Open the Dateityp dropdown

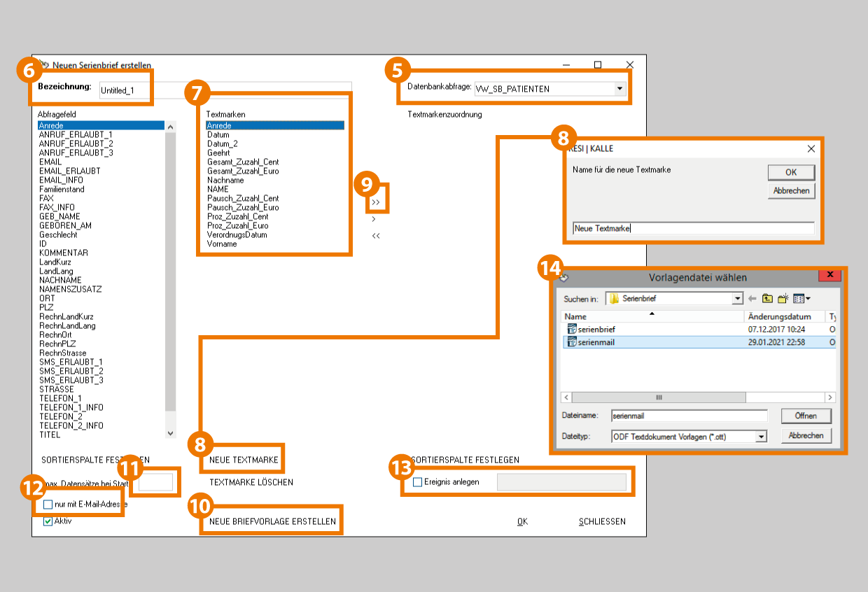pos(761,436)
